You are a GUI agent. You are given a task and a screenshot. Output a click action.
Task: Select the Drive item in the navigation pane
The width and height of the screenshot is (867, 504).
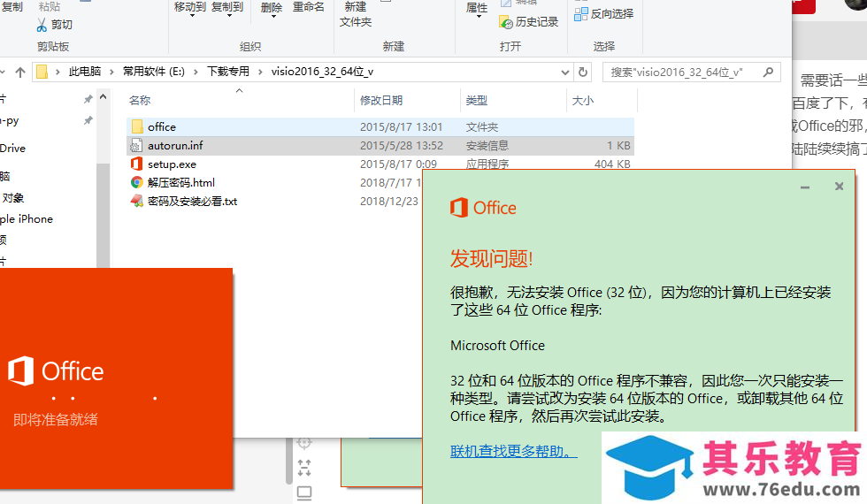click(12, 149)
